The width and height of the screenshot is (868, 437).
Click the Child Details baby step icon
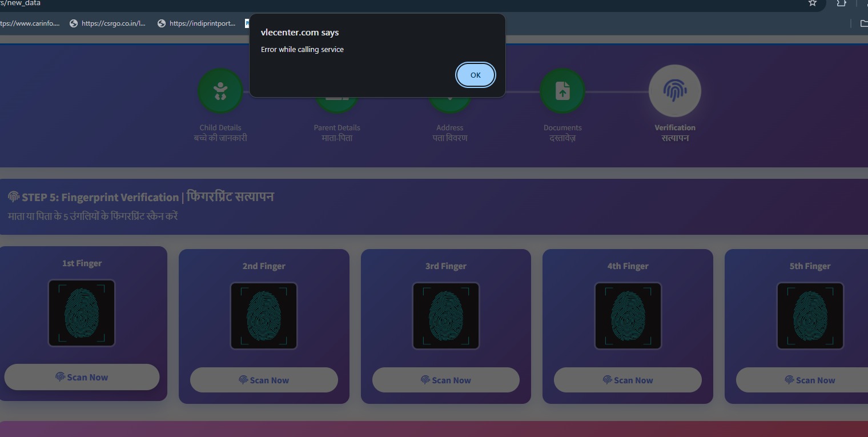pyautogui.click(x=220, y=91)
